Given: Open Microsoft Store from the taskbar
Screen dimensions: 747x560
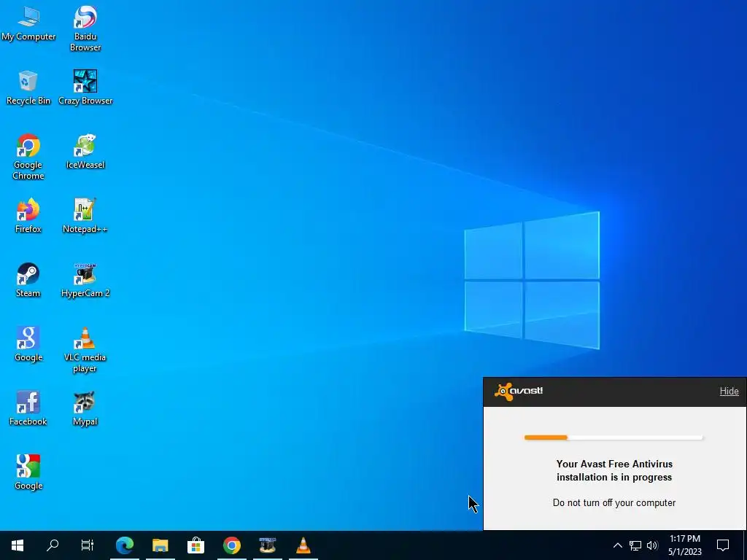Looking at the screenshot, I should click(x=196, y=545).
